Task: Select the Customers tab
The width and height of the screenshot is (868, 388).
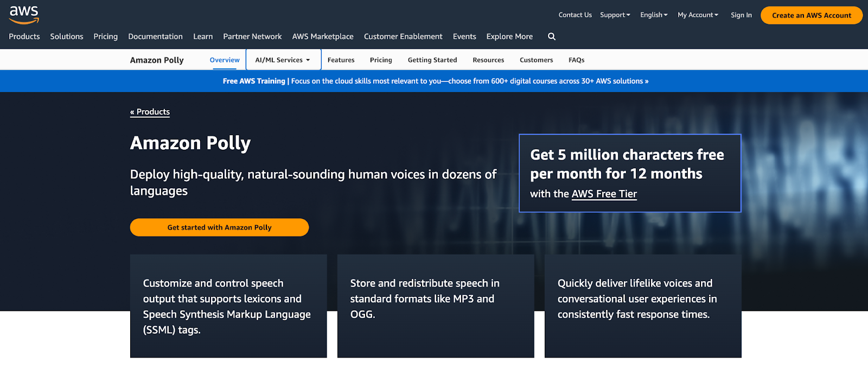Action: 537,60
